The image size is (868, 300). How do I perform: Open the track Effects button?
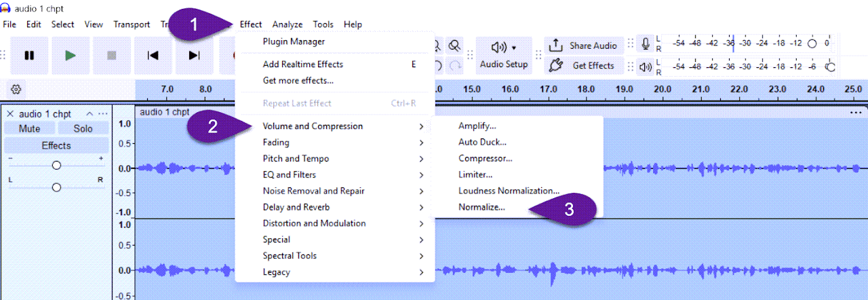[x=56, y=145]
